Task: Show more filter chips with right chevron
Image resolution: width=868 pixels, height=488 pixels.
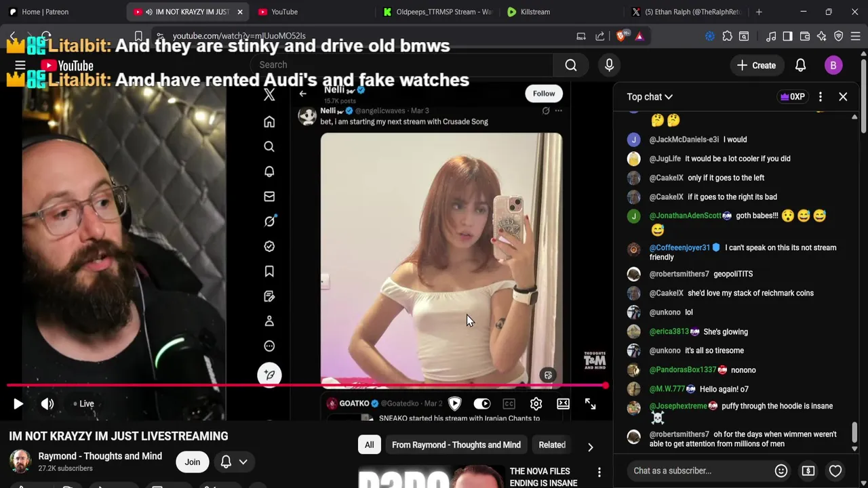Action: [x=590, y=447]
